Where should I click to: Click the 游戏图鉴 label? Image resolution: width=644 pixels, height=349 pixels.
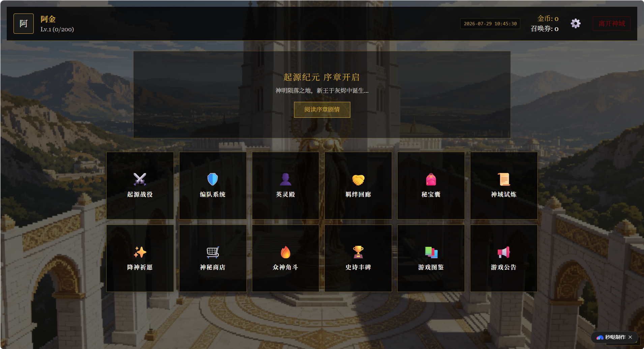pos(431,267)
